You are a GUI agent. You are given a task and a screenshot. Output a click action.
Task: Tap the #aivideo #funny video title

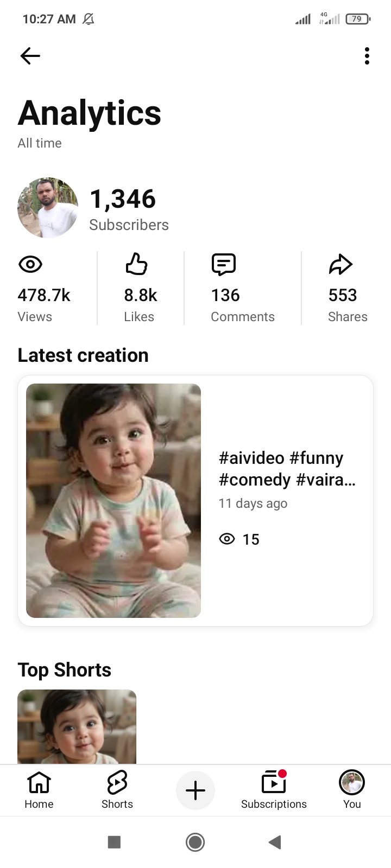click(287, 469)
